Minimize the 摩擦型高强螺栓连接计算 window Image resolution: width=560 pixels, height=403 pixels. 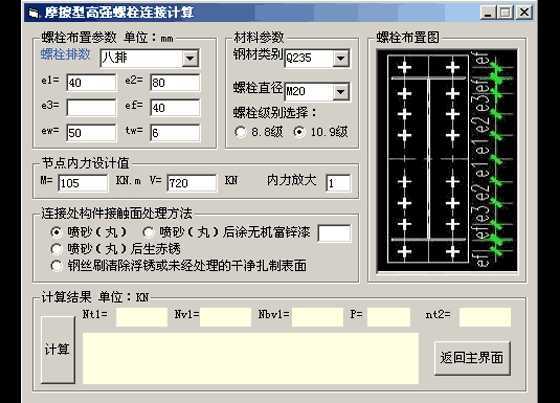click(488, 13)
